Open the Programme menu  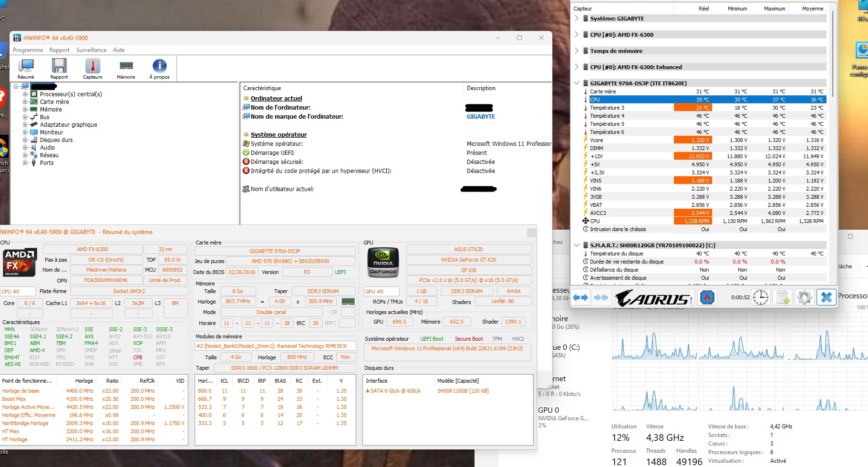(x=28, y=50)
